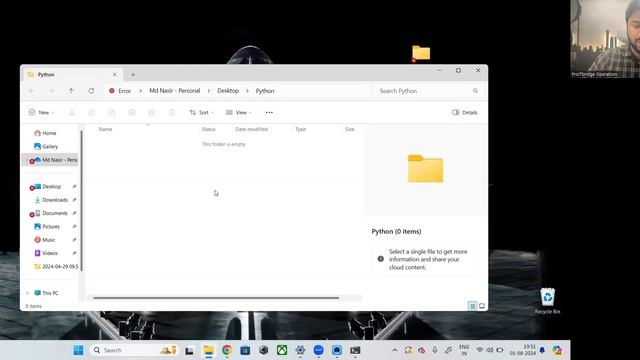Close the Python tab
Screen dimensions: 640x360
[115, 75]
